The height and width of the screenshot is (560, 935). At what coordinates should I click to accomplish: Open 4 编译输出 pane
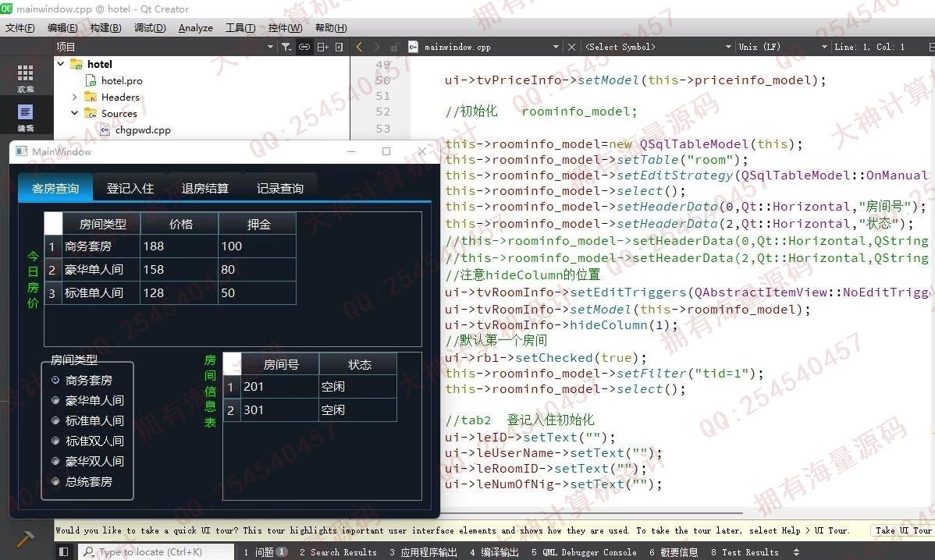[494, 552]
